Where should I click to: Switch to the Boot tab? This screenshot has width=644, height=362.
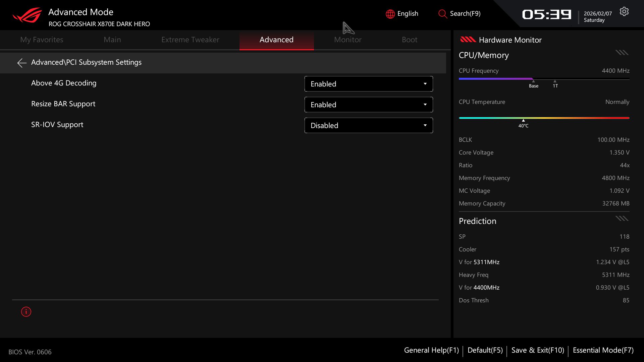pyautogui.click(x=409, y=40)
